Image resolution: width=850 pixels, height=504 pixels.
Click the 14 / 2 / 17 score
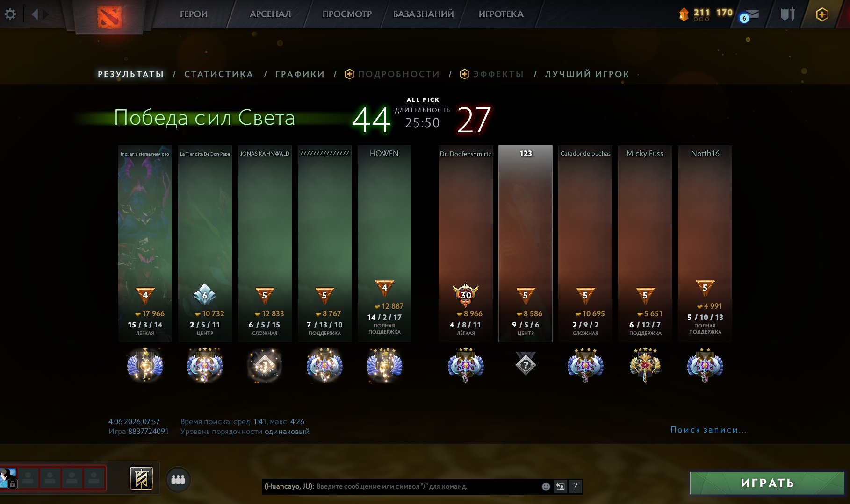[384, 317]
